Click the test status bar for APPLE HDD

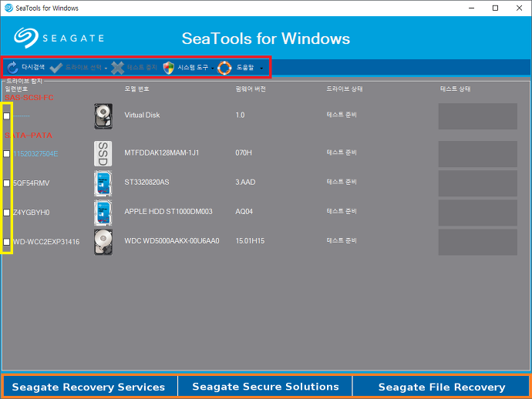478,213
